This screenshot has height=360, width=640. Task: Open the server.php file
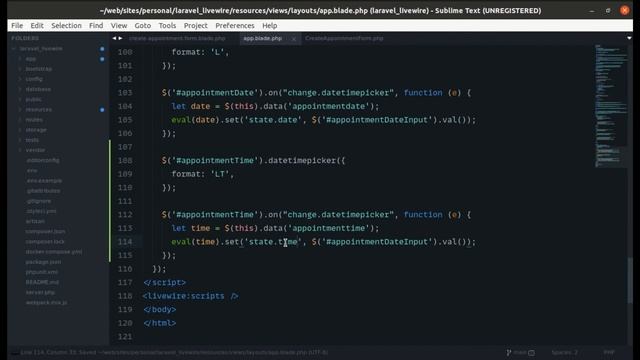coord(40,292)
